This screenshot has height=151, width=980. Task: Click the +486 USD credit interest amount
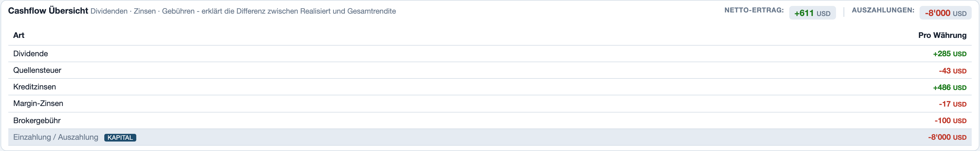(x=949, y=87)
